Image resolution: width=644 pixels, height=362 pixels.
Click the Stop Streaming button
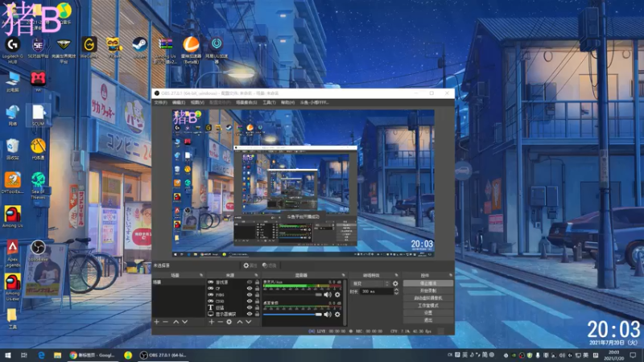[428, 283]
